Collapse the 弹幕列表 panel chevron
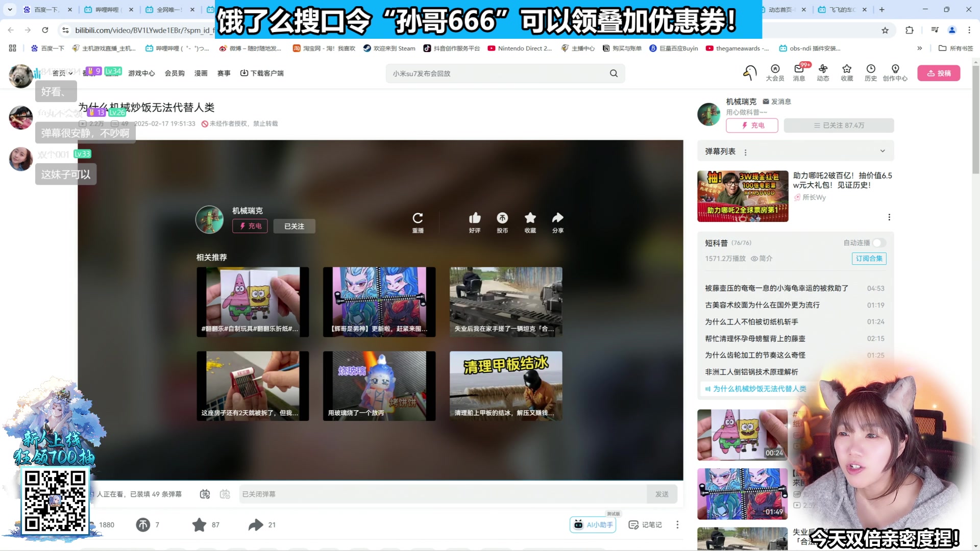 [883, 151]
